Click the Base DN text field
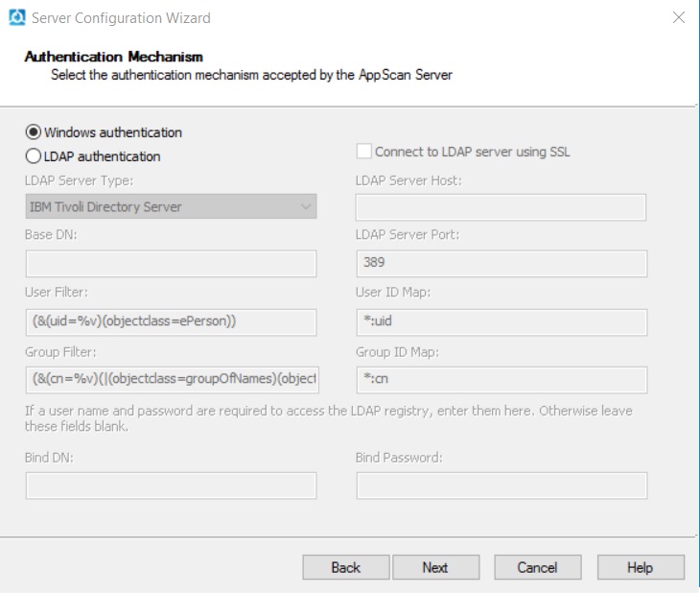Screen dimensions: 700x593 click(171, 264)
